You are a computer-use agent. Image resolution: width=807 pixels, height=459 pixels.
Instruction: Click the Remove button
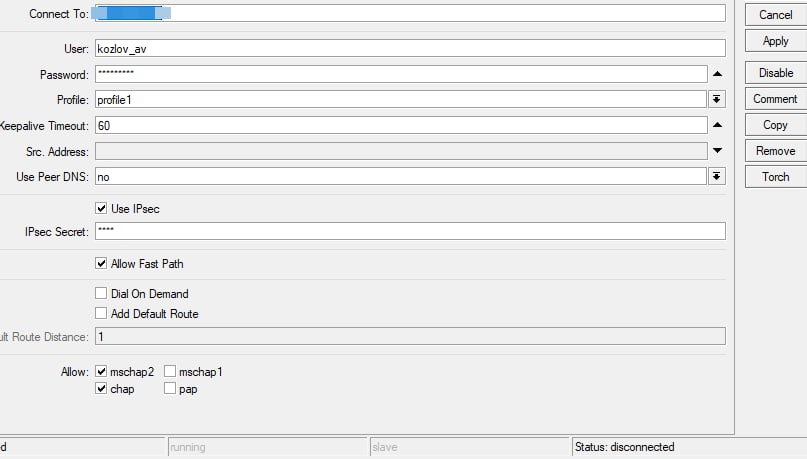click(x=776, y=151)
